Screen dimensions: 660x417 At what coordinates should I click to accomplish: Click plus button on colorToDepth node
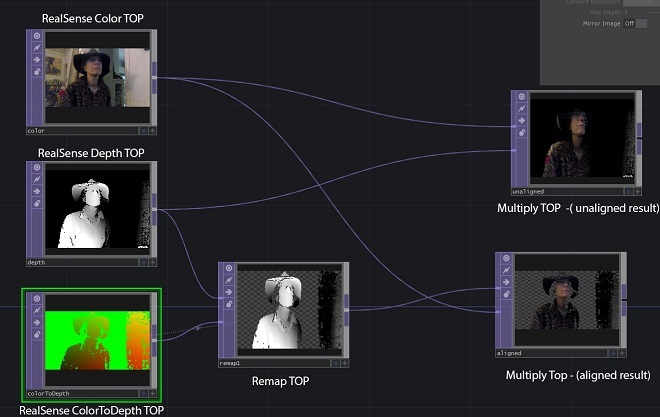coord(153,393)
